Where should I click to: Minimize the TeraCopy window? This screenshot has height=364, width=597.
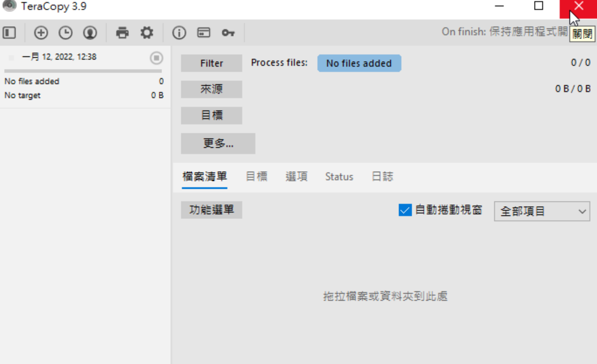click(x=499, y=6)
